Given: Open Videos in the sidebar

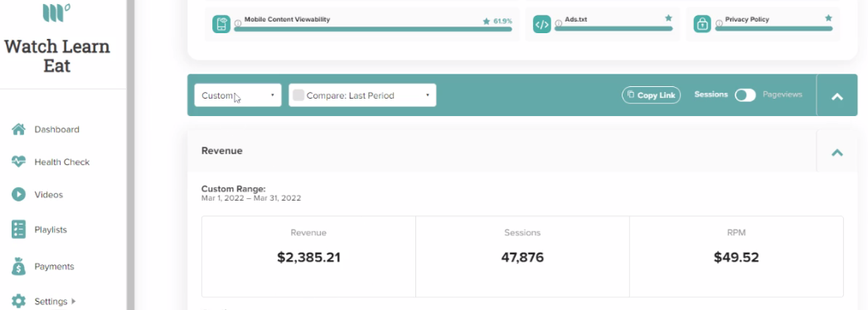Looking at the screenshot, I should [x=49, y=195].
